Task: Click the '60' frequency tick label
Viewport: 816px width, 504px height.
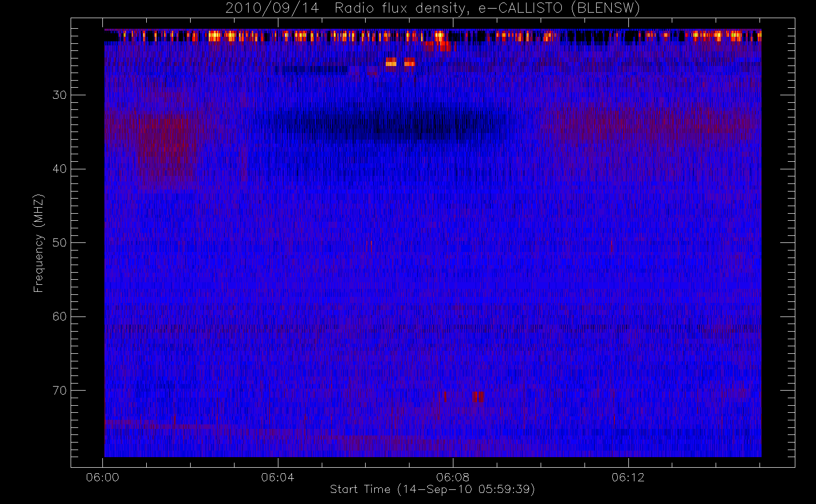Action: (60, 317)
